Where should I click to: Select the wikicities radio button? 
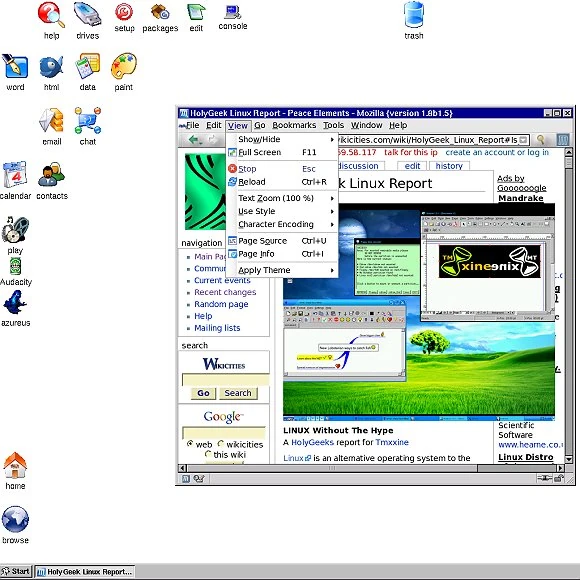pos(221,444)
